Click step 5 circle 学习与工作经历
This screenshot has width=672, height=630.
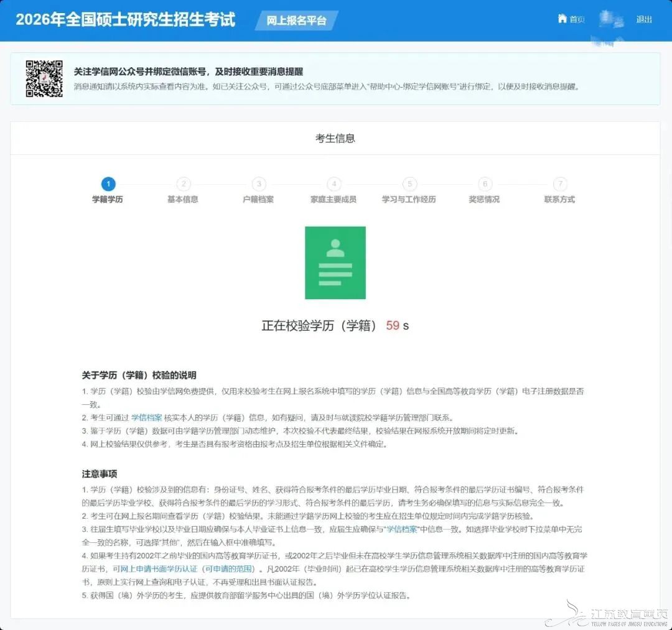pyautogui.click(x=409, y=184)
